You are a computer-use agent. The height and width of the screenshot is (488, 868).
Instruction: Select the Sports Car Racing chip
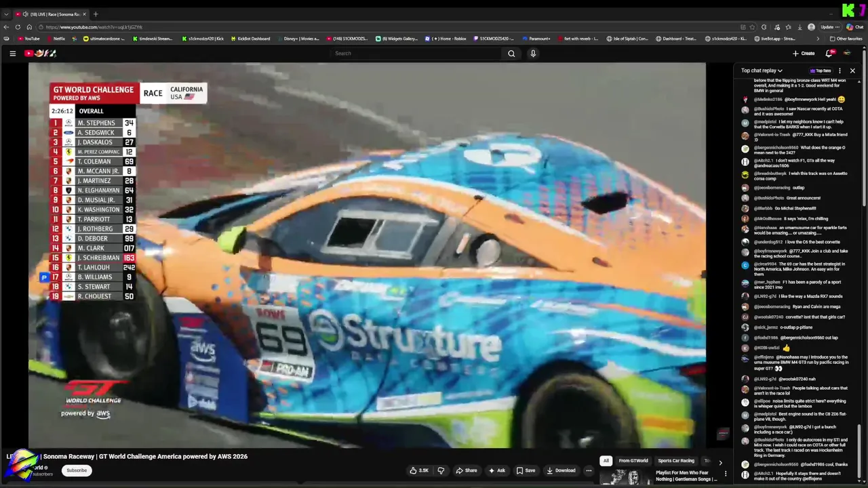[x=676, y=461]
